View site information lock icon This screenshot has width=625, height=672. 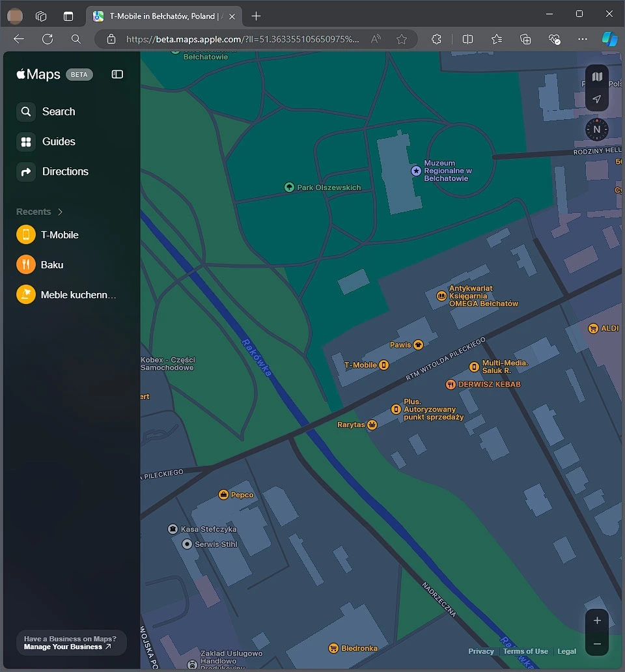(111, 39)
